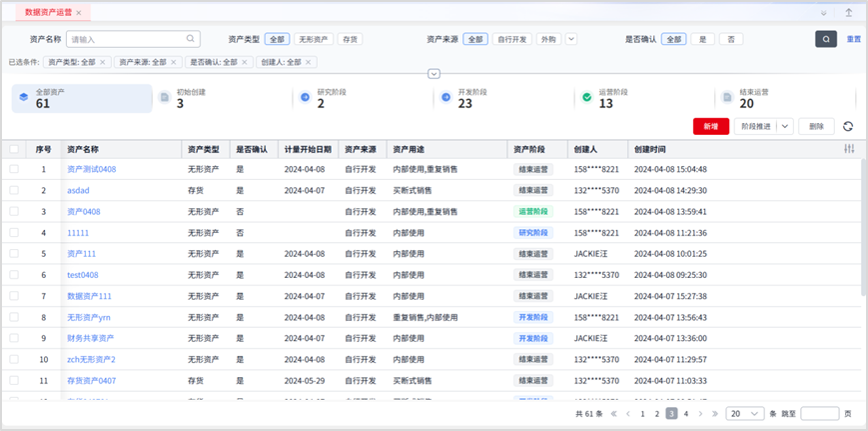Viewport: 868px width, 431px height.
Task: Remove the 资产类型: 全部 filter tag
Action: point(103,62)
